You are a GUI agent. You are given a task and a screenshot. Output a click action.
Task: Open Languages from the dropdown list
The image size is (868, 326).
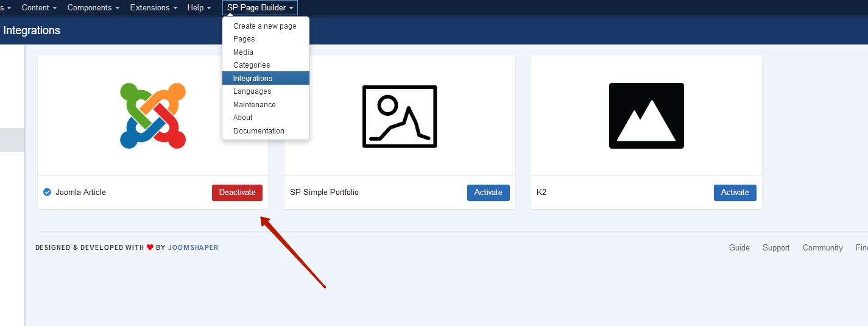click(x=252, y=91)
